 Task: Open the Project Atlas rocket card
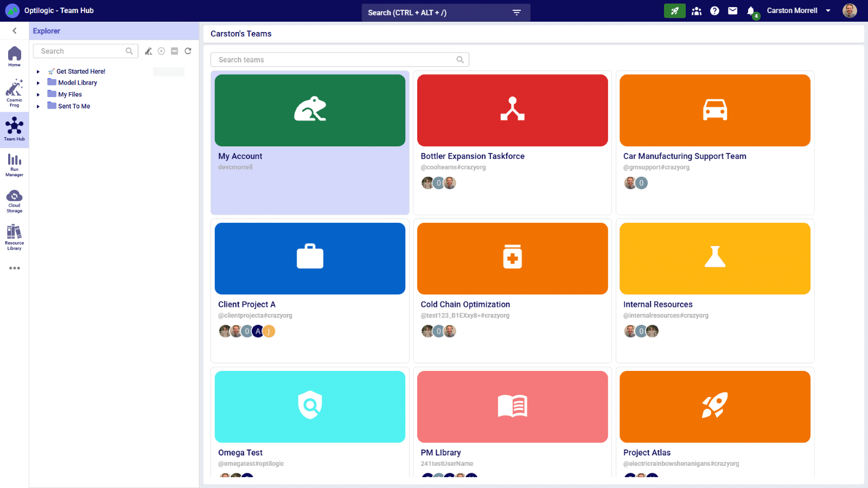pyautogui.click(x=714, y=406)
